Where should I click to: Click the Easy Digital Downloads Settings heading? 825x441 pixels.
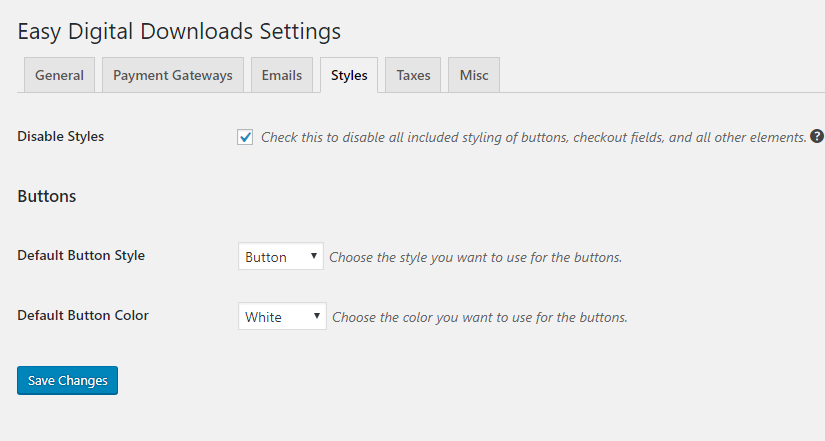179,32
